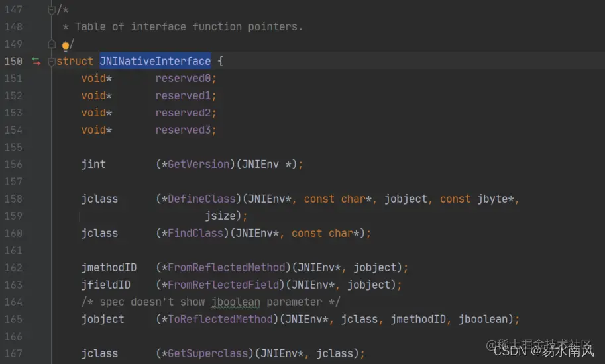Screen dimensions: 605x364
Task: Click line number 165 in the gutter
Action: pyautogui.click(x=13, y=319)
